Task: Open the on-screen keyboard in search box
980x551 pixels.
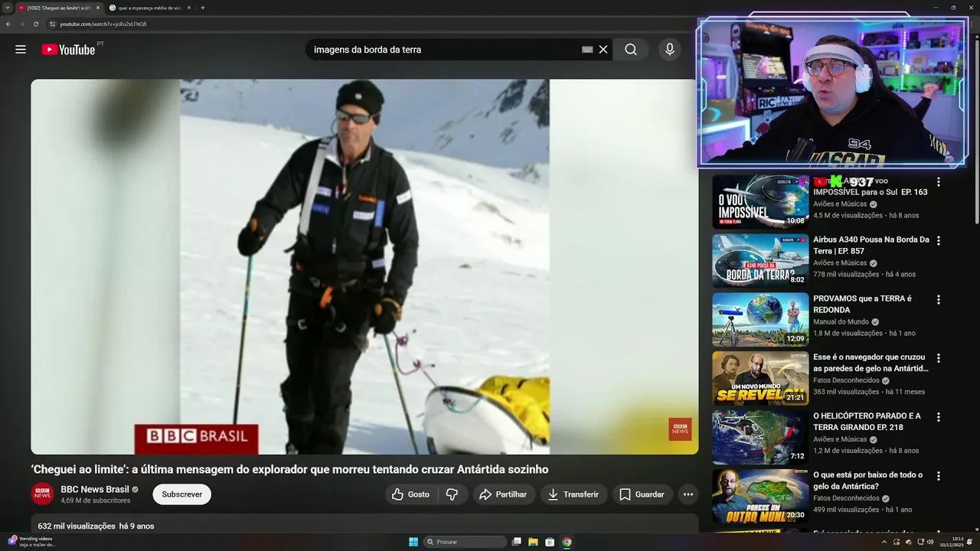Action: [587, 50]
